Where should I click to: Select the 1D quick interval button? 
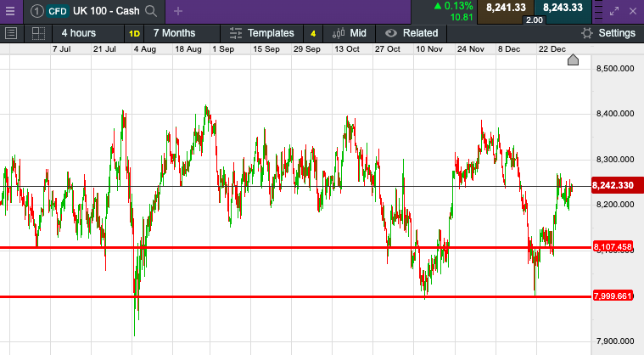134,34
